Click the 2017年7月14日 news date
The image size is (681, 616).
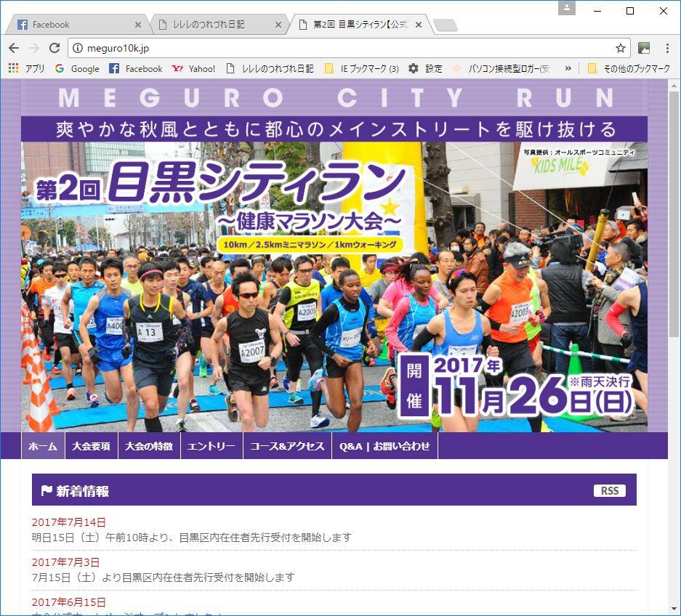[x=68, y=522]
